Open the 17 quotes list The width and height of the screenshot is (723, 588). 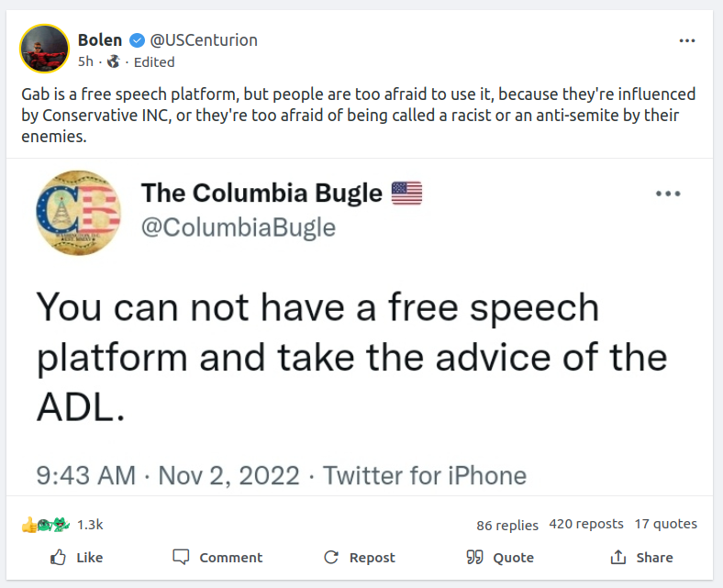[666, 524]
